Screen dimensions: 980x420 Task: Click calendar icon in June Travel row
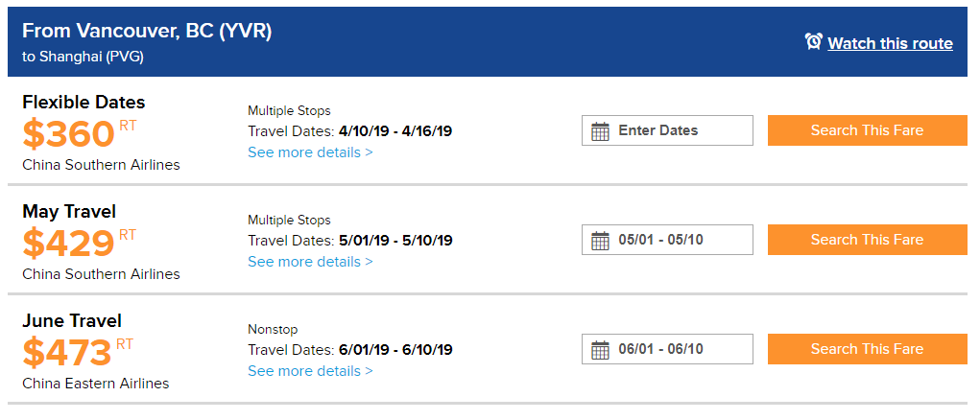pos(601,350)
